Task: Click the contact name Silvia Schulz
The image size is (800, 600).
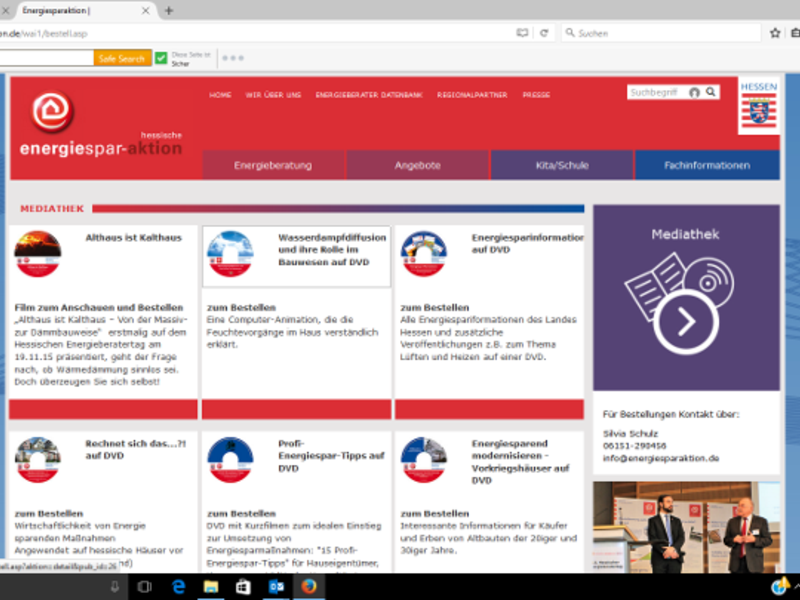Action: 631,434
